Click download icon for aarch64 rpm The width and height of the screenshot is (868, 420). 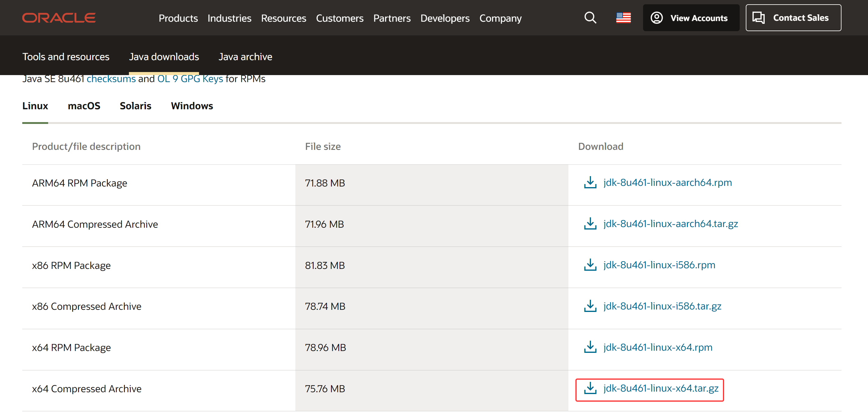tap(590, 183)
